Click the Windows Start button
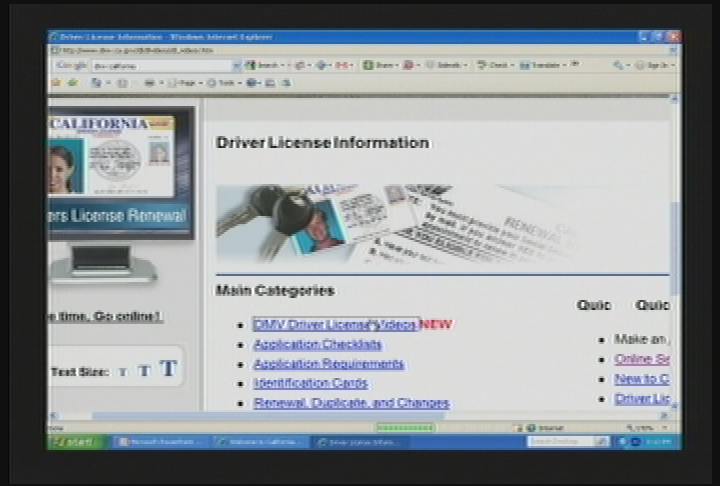The height and width of the screenshot is (486, 720). 77,442
